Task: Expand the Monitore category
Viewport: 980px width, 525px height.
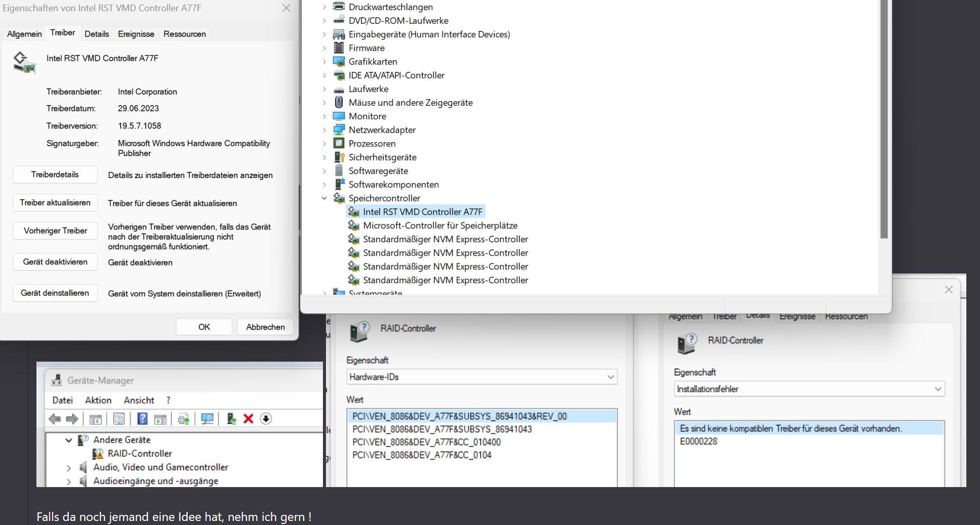Action: [324, 116]
